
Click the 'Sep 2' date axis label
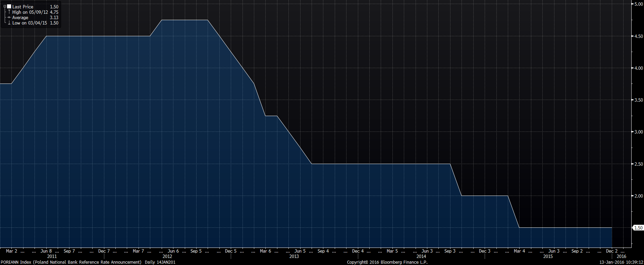pyautogui.click(x=577, y=251)
